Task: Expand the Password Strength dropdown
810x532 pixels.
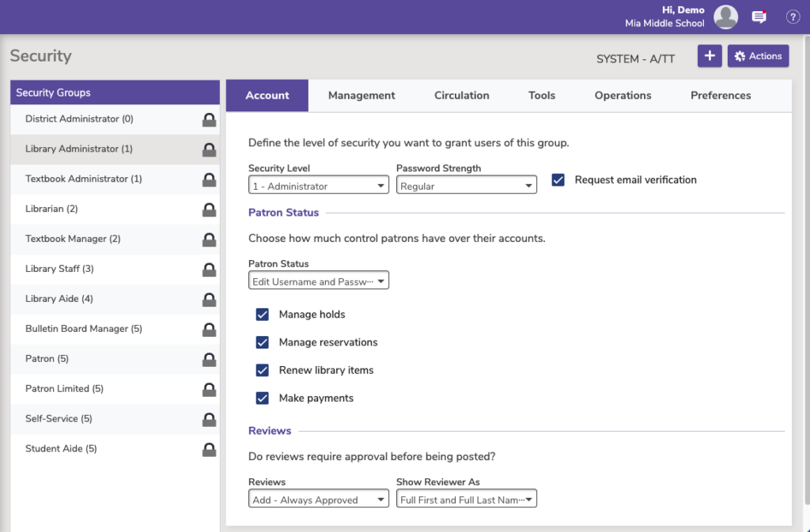Action: [x=466, y=187]
